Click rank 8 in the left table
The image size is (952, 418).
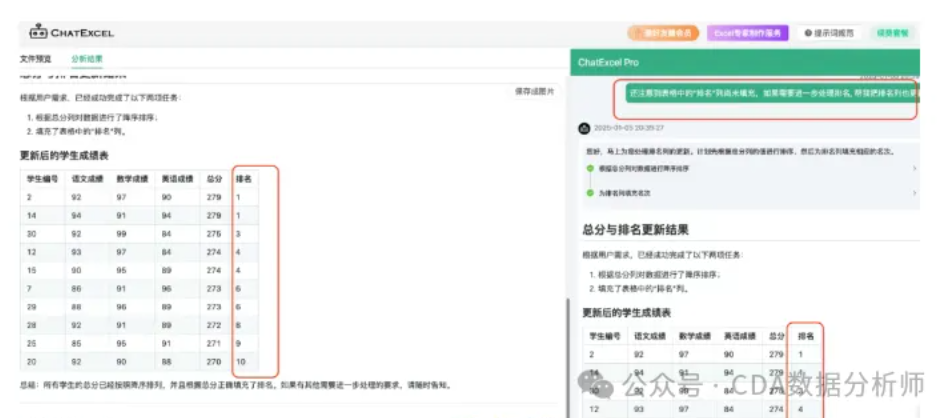click(239, 325)
